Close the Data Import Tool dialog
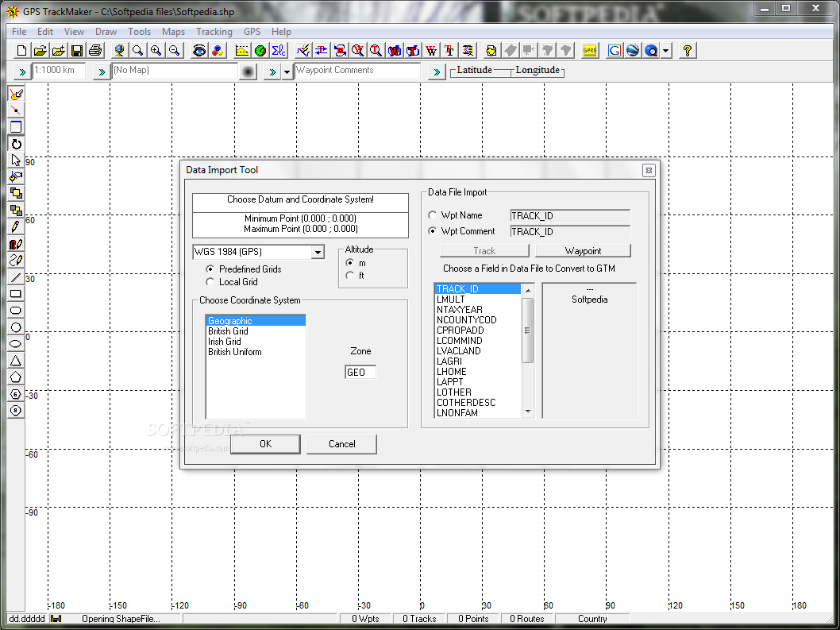Screen dimensions: 840x630 tap(649, 171)
